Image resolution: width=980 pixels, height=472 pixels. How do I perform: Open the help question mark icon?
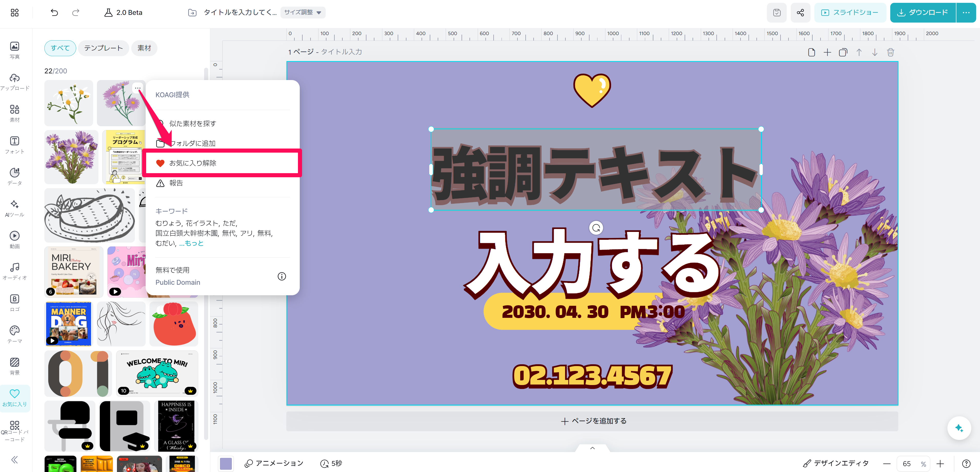(x=966, y=463)
